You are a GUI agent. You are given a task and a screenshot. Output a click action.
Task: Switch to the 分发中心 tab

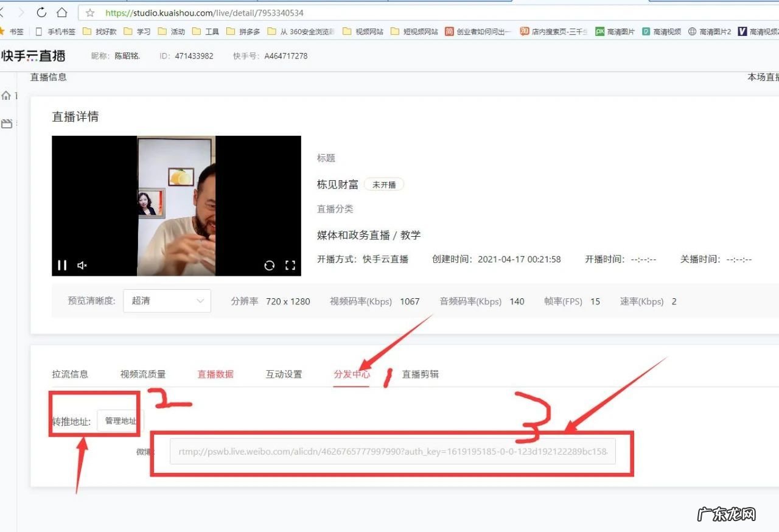pos(352,374)
